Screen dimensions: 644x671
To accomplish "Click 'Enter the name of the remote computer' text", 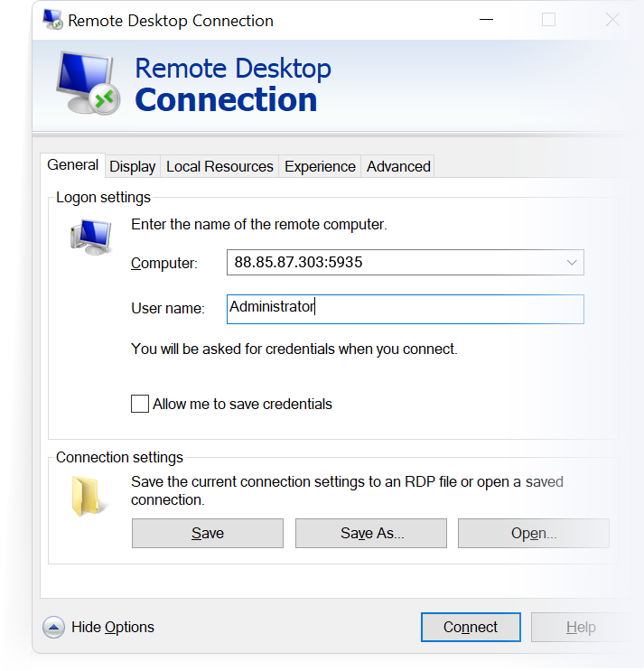I will 259,225.
